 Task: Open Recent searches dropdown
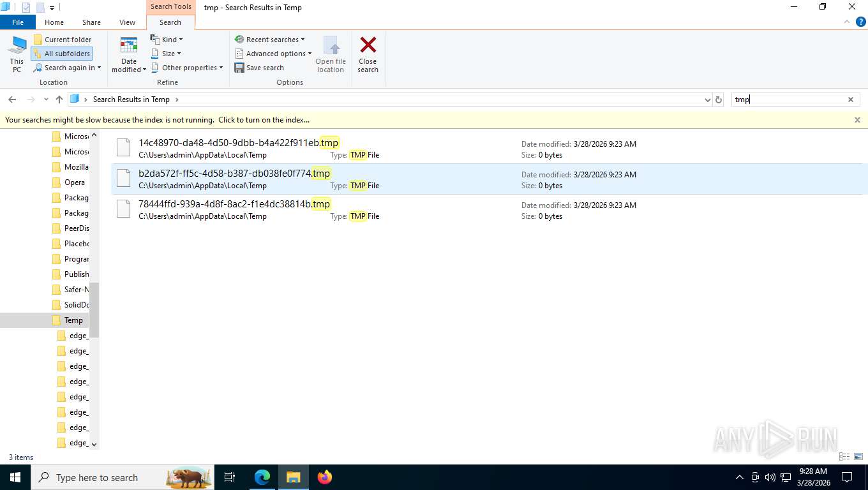click(x=269, y=40)
